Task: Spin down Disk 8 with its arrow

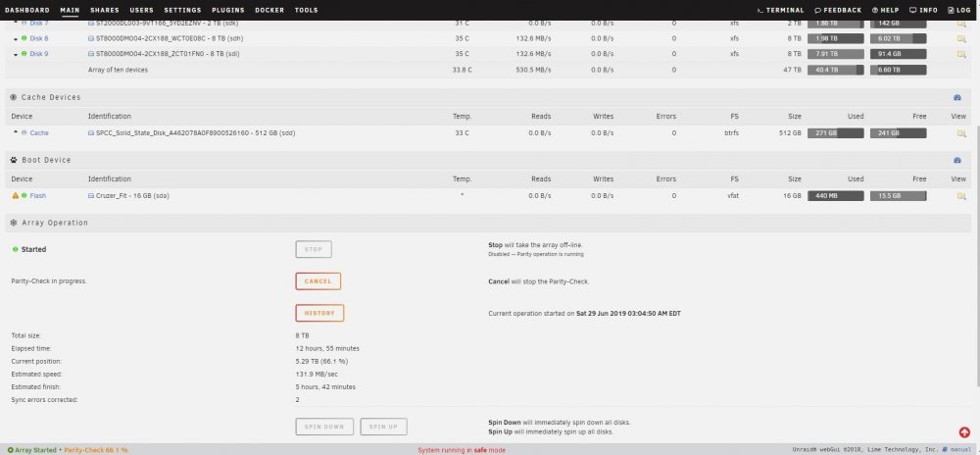Action: point(16,39)
